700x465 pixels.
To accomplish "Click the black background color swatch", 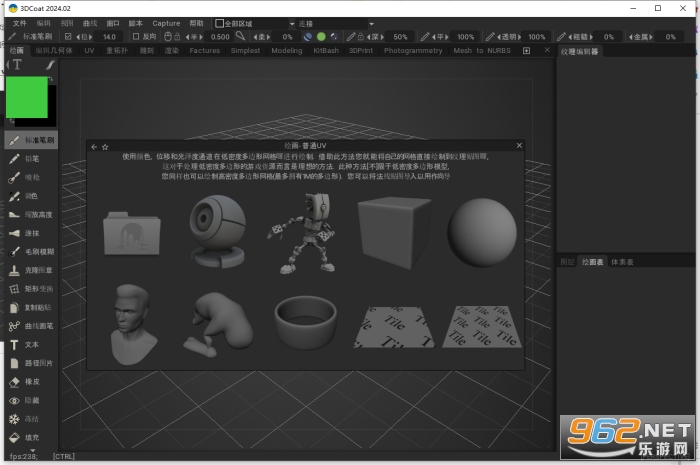I will click(x=52, y=106).
